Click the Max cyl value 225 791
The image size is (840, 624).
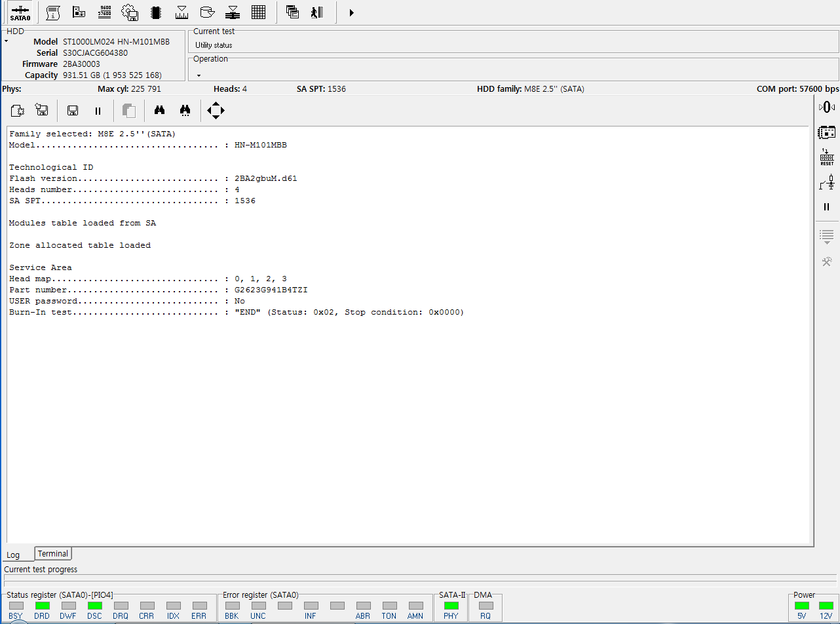coord(146,88)
